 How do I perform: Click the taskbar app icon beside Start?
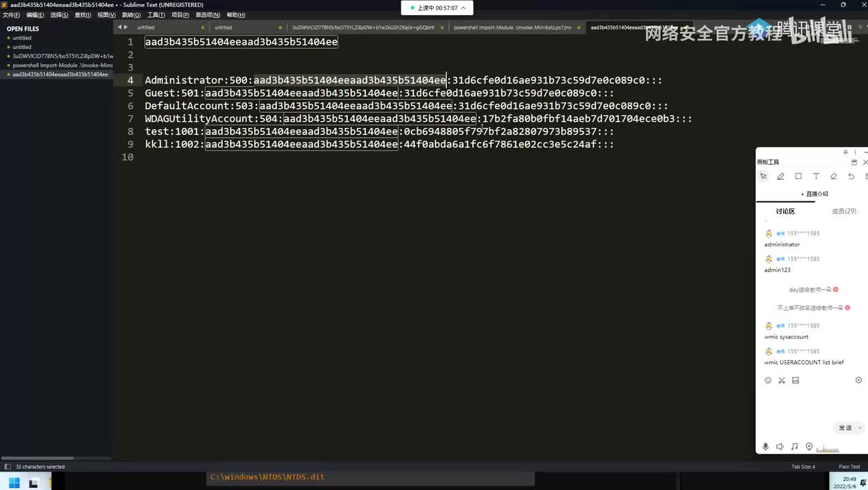click(x=33, y=483)
